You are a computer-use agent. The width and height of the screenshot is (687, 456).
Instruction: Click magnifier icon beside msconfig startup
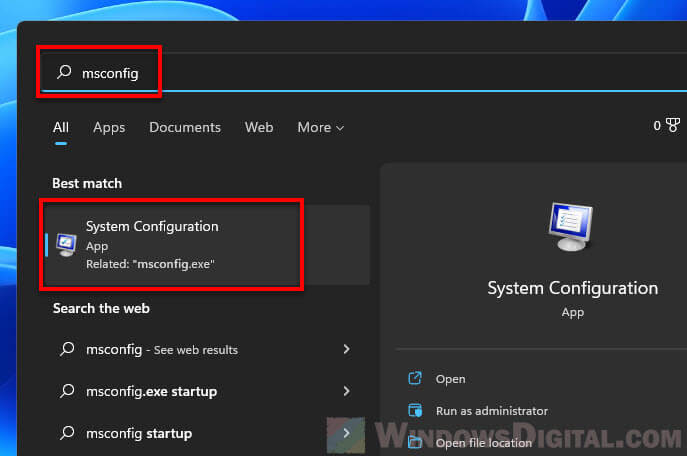pos(67,433)
